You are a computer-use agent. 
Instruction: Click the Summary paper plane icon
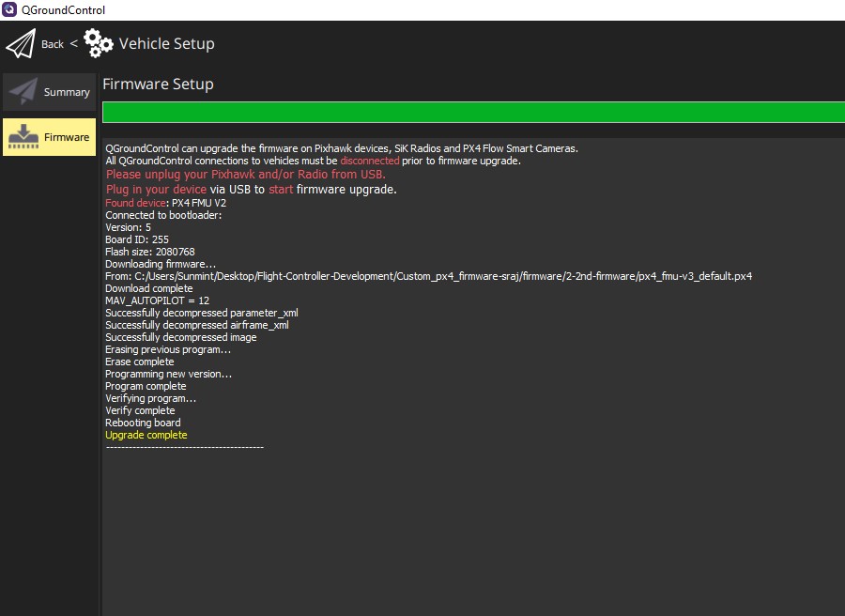tap(23, 92)
